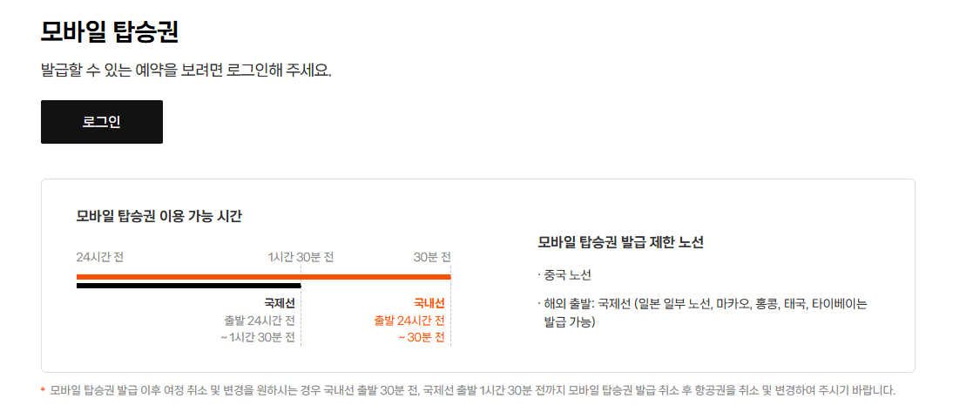Click the orange domestic timeline bar

tap(263, 276)
